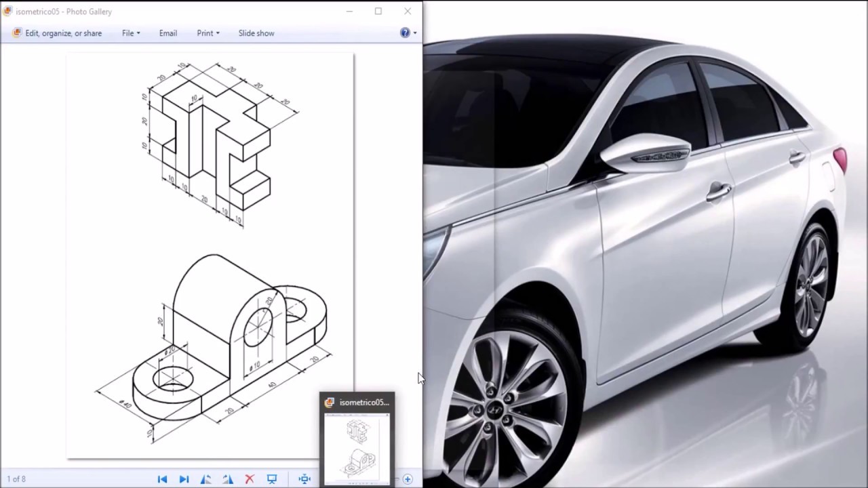
Task: Delete the photo with red X
Action: (x=250, y=479)
